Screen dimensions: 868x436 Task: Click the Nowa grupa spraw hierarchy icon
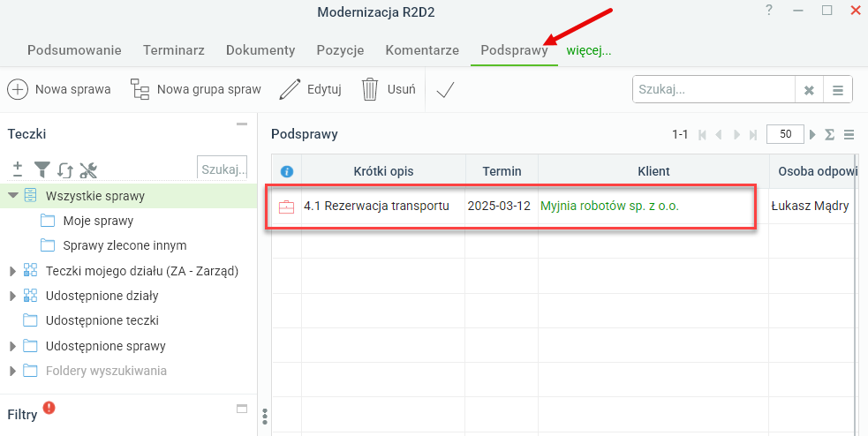coord(140,89)
